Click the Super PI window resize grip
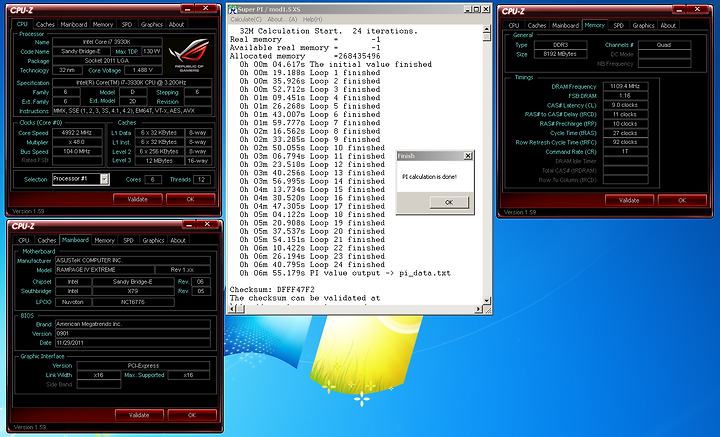Viewport: 720px width, 437px height. [x=487, y=310]
